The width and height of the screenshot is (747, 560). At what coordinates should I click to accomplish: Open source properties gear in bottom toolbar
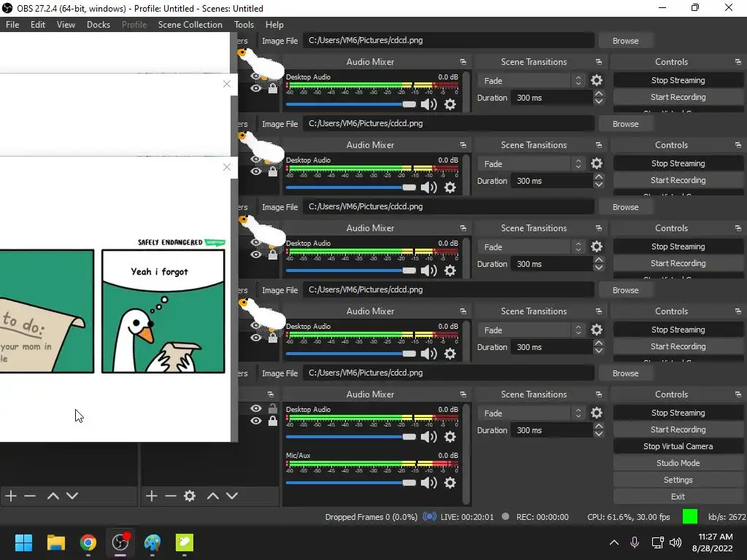tap(190, 496)
